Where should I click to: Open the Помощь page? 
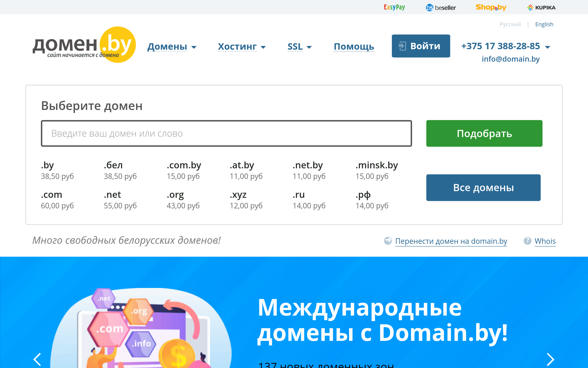(354, 46)
